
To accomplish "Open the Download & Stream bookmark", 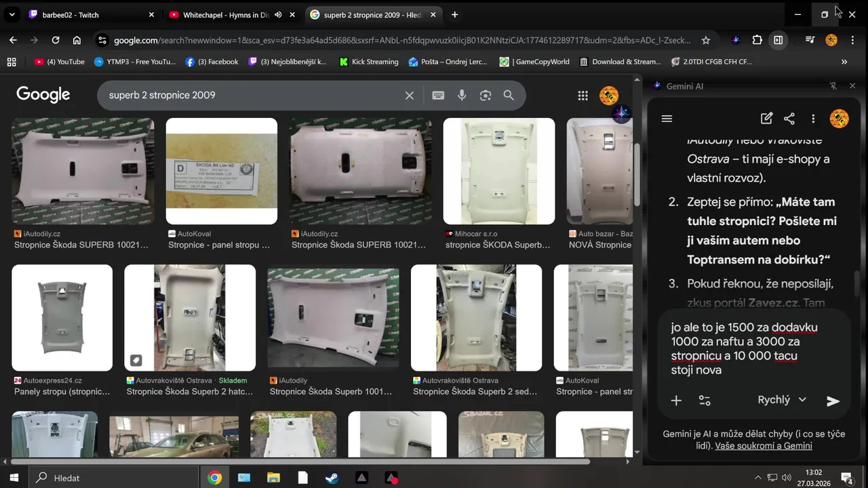I will point(620,62).
